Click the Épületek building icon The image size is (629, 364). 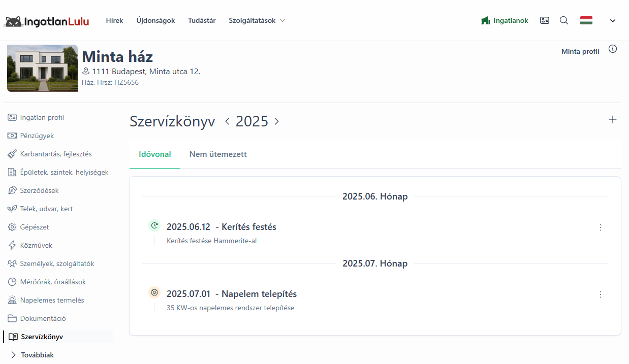pyautogui.click(x=12, y=172)
